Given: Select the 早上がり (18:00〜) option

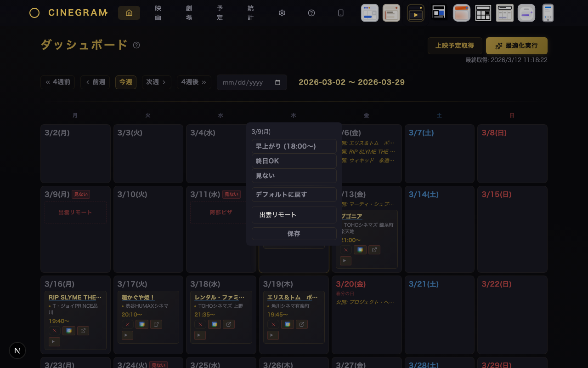Looking at the screenshot, I should [x=294, y=146].
